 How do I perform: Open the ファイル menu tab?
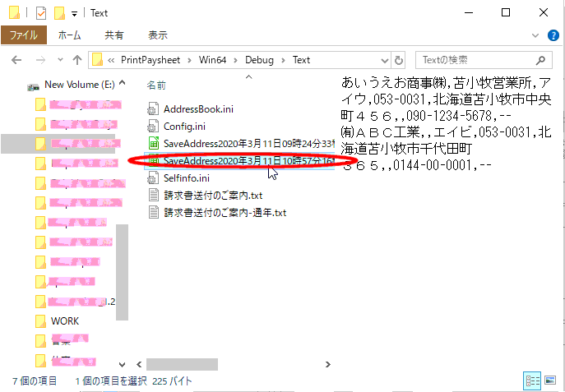pos(24,36)
